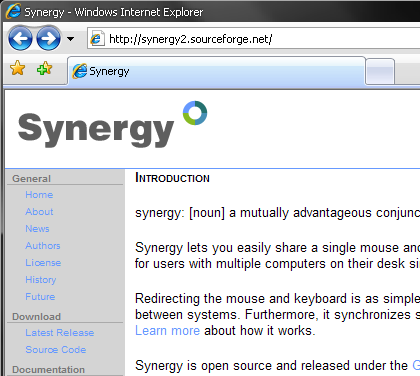Click the synergy noun definition line
420x376 pixels.
point(277,213)
